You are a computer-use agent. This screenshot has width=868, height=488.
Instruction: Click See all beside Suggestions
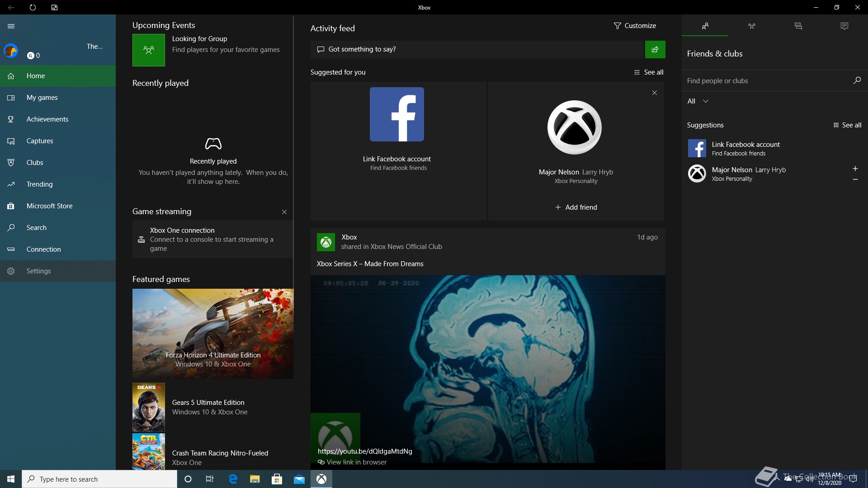click(x=847, y=125)
